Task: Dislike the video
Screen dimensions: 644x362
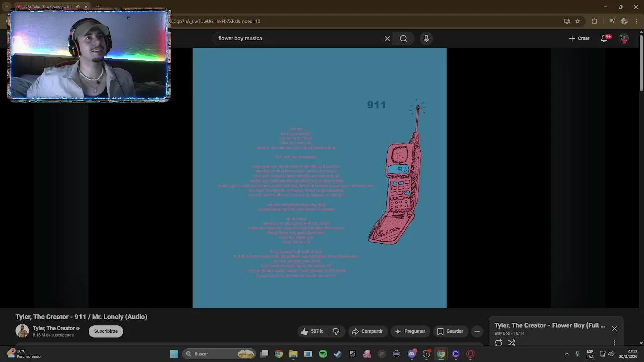Action: tap(336, 331)
